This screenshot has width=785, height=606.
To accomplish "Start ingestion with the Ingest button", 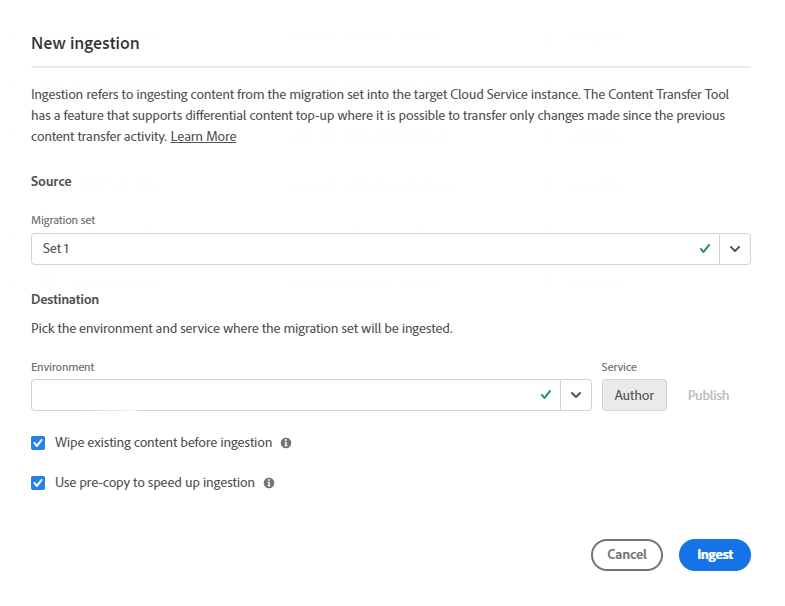I will 715,555.
